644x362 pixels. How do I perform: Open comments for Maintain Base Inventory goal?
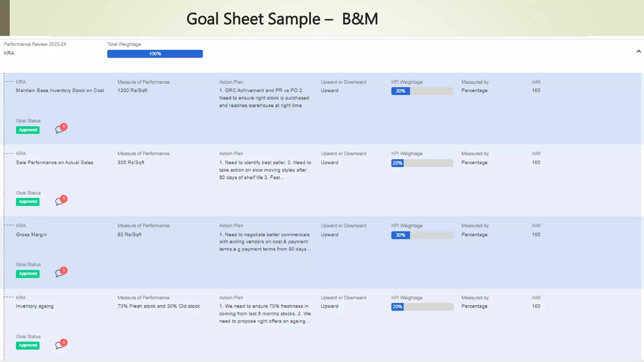coord(60,129)
